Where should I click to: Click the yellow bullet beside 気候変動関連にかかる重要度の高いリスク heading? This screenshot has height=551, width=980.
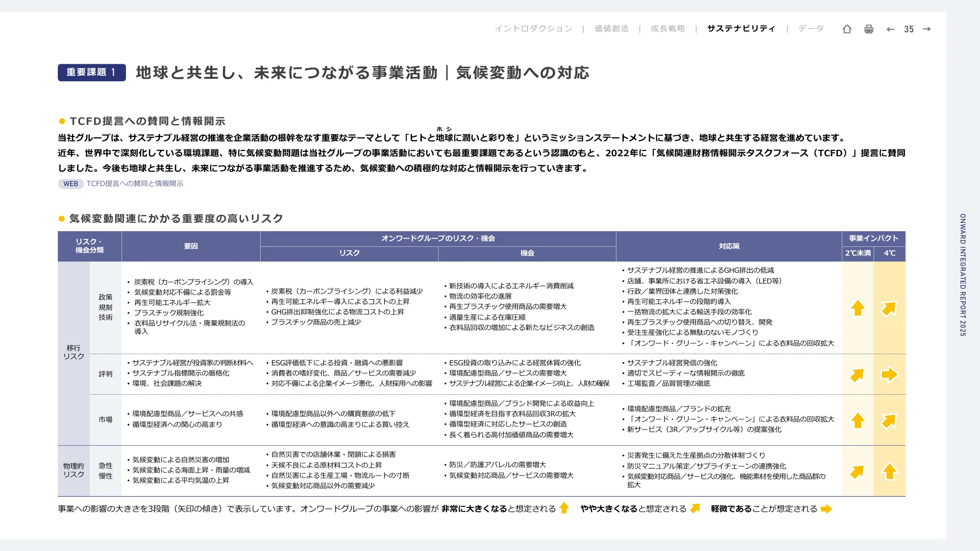[61, 219]
